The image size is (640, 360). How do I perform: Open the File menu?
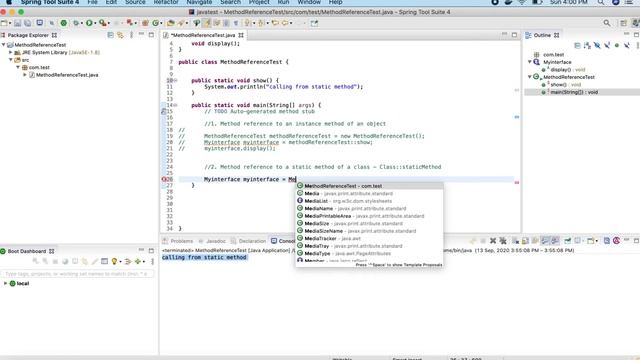pos(93,2)
